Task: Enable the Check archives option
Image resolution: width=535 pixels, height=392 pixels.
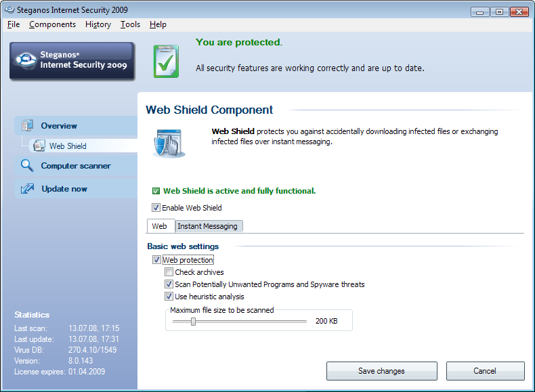Action: coord(169,272)
